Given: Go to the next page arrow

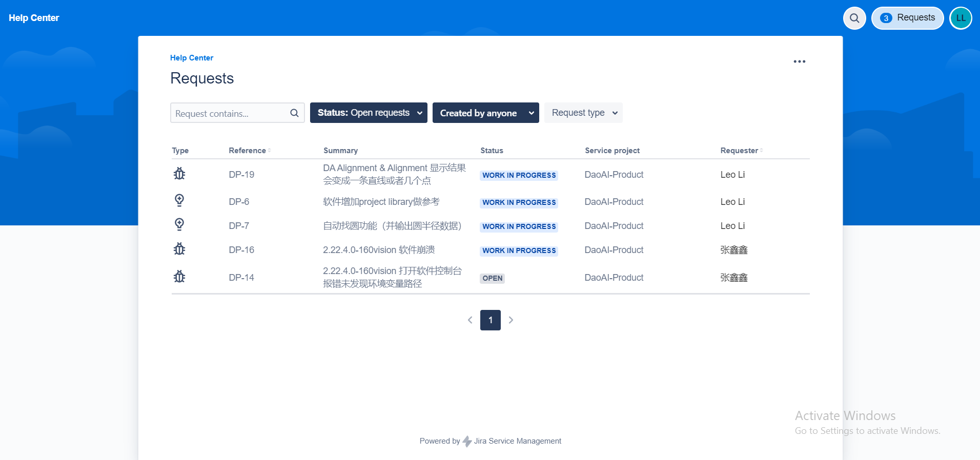Looking at the screenshot, I should pyautogui.click(x=511, y=320).
